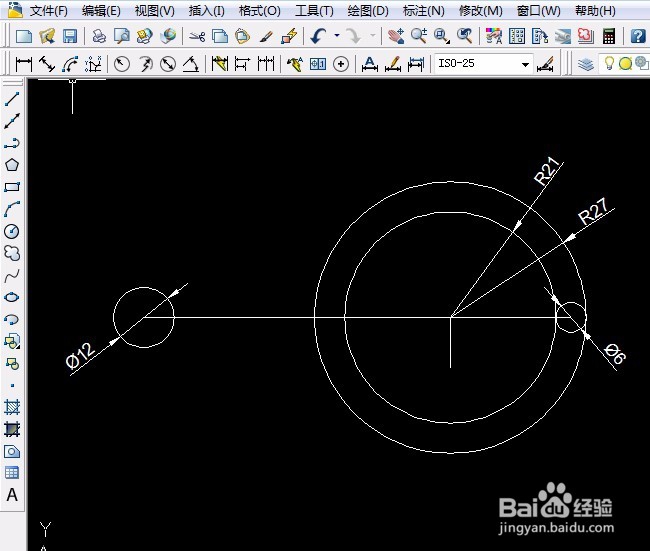
Task: Open the QuickCalc calculator icon
Action: (609, 36)
